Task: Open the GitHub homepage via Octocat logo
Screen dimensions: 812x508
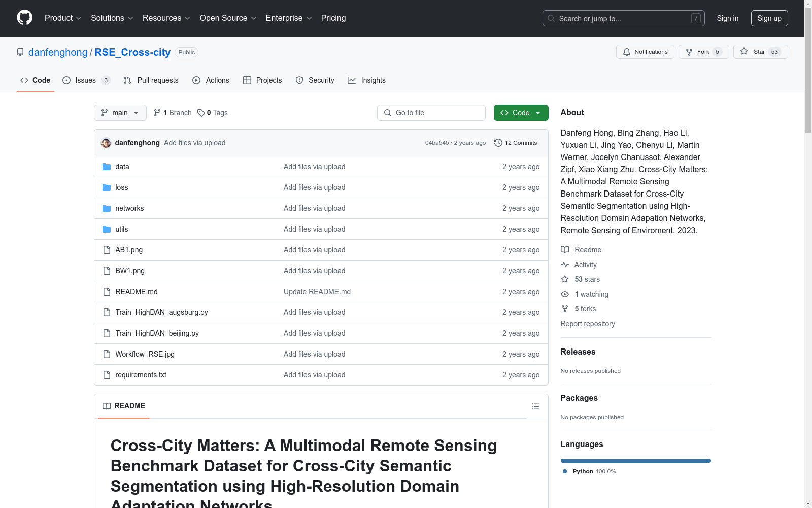Action: pos(24,18)
